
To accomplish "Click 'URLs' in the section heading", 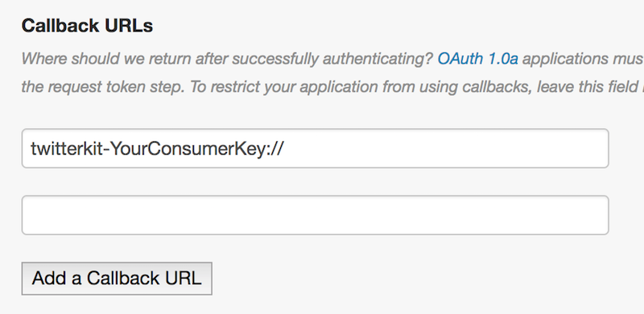I will tap(129, 26).
